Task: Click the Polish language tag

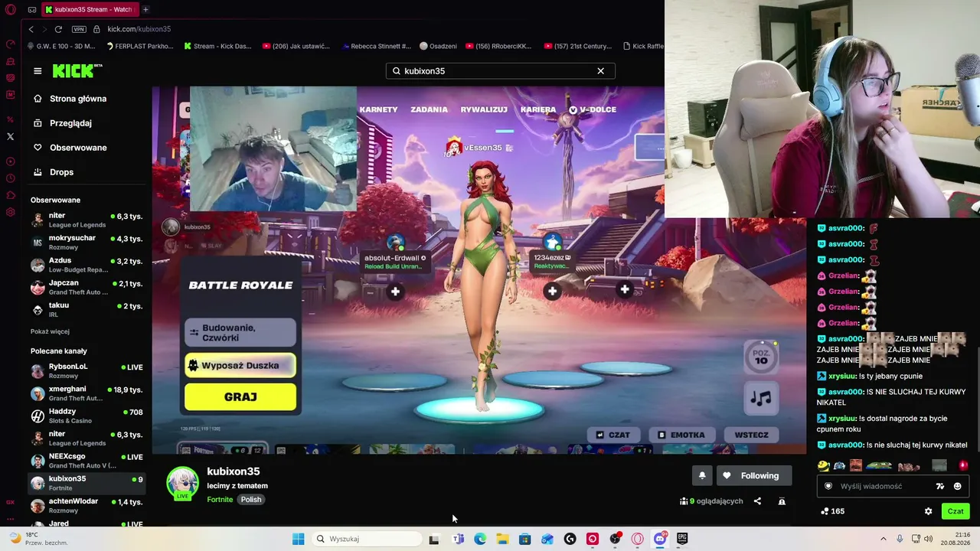Action: click(x=251, y=500)
